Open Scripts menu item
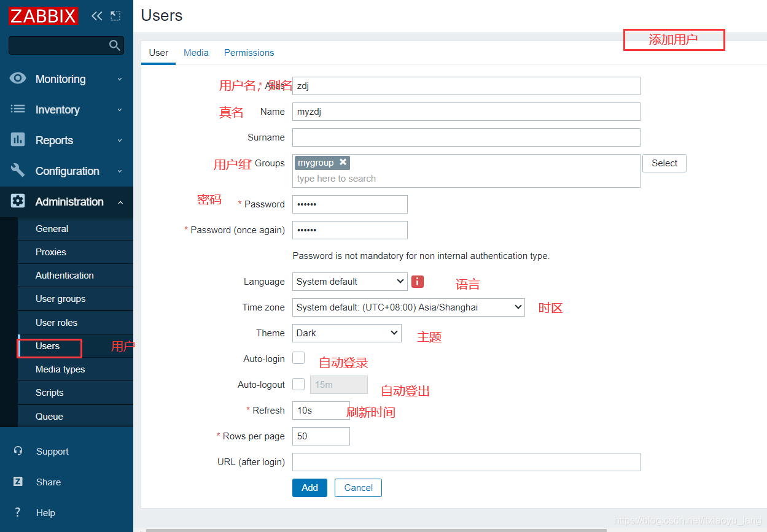Screen dimensions: 767x532 click(x=76, y=393)
